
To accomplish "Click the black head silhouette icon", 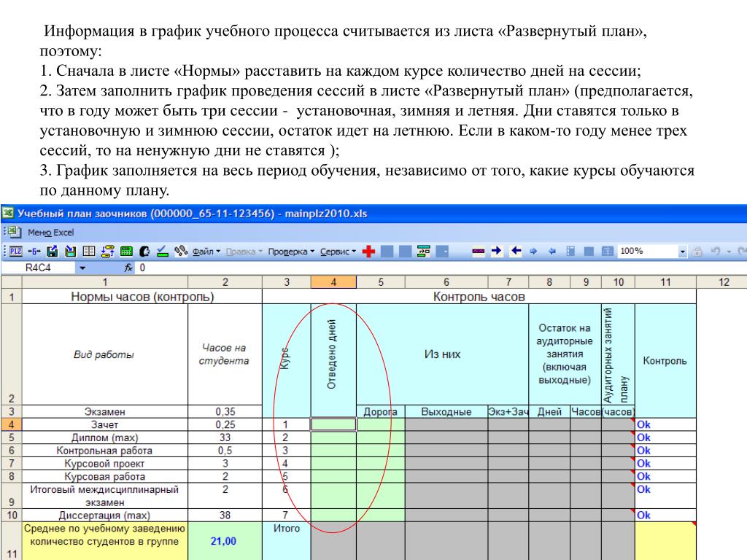I will 145,251.
